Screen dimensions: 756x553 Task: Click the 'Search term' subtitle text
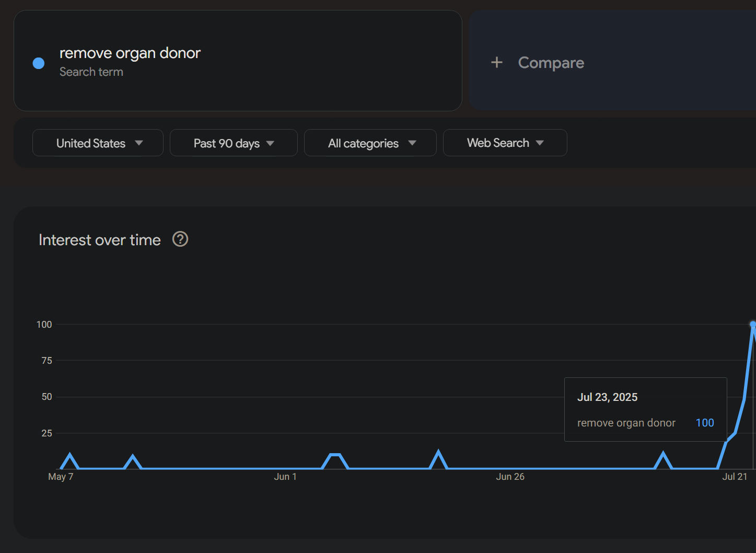coord(91,72)
